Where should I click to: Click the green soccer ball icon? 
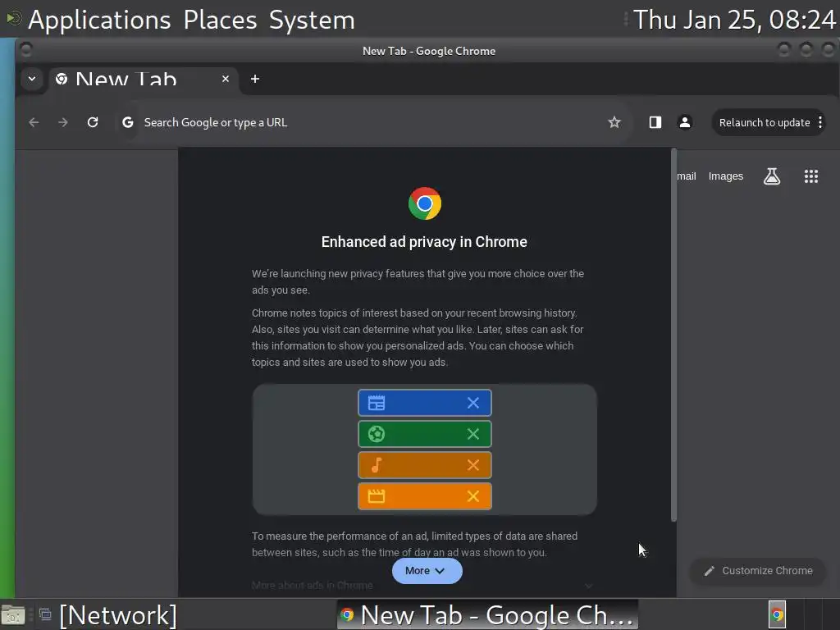pyautogui.click(x=377, y=434)
